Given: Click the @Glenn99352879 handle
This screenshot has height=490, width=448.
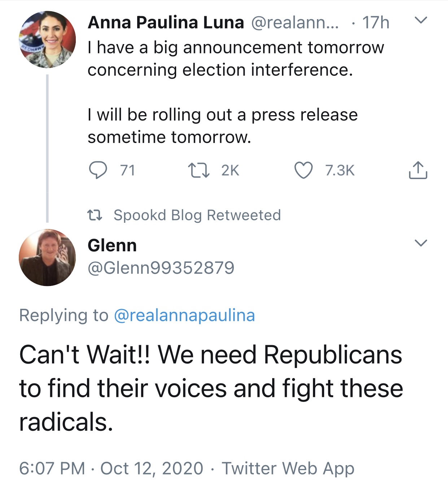Looking at the screenshot, I should coord(161,268).
